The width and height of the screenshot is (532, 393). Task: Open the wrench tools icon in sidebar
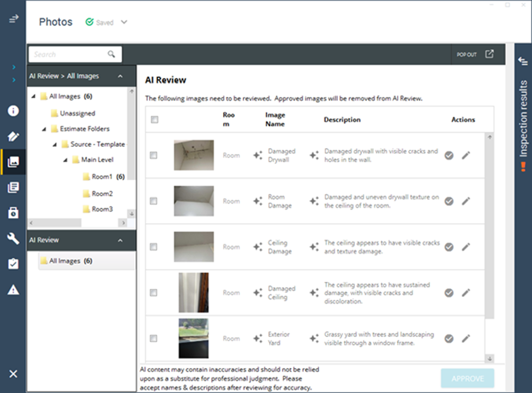[x=13, y=239]
